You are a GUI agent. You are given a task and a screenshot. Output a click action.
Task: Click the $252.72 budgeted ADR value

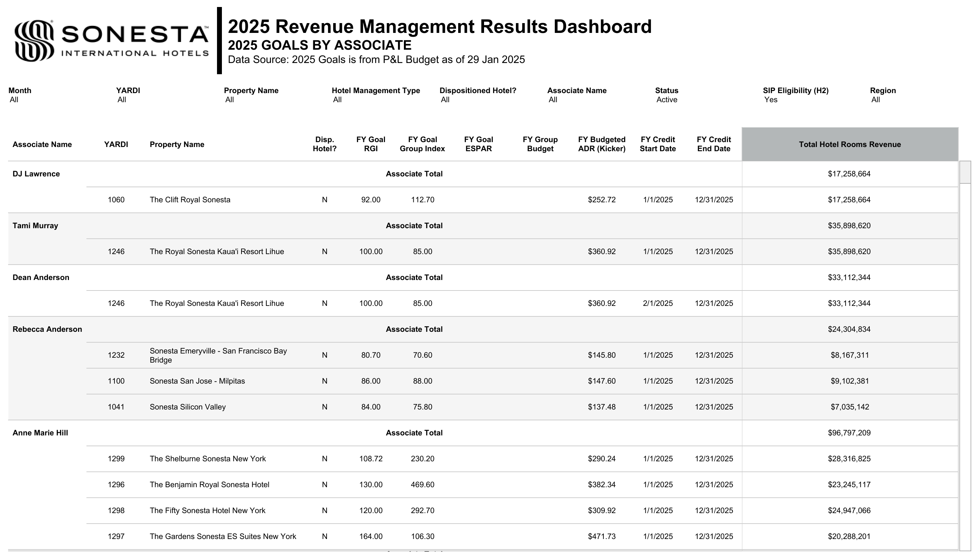[602, 200]
